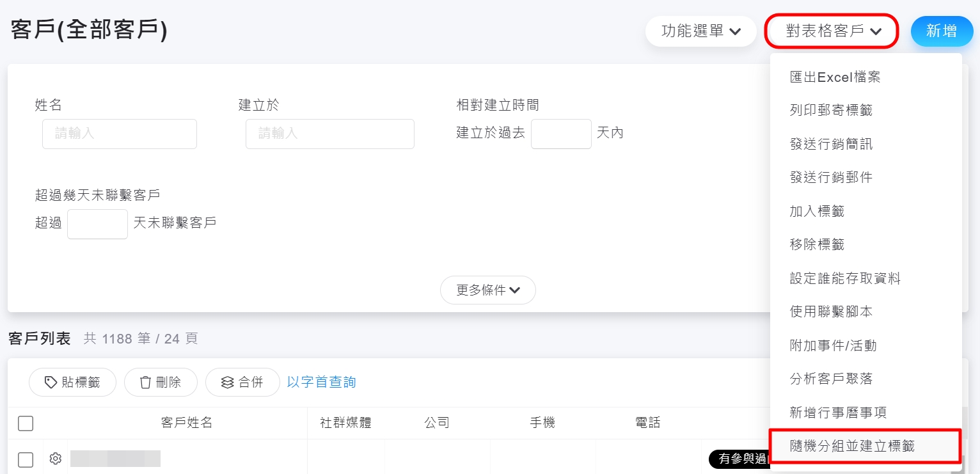Click 列印郵寄標籤 in the menu
The height and width of the screenshot is (474, 980).
coord(831,110)
